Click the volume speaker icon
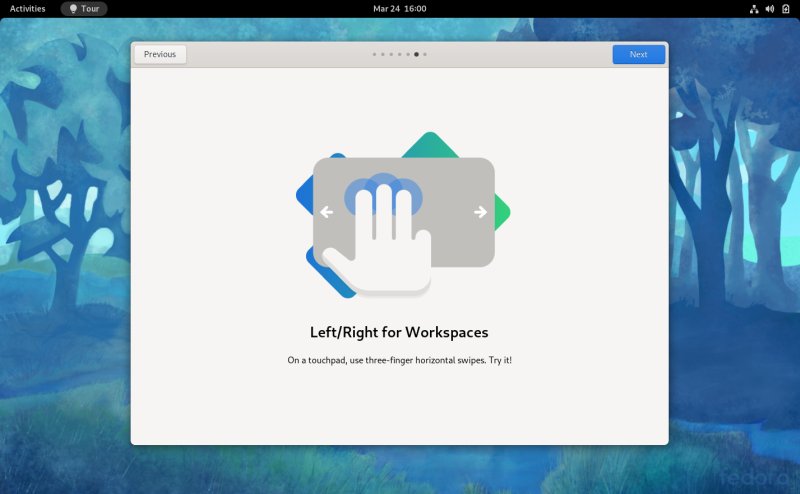This screenshot has width=800, height=494. [769, 8]
